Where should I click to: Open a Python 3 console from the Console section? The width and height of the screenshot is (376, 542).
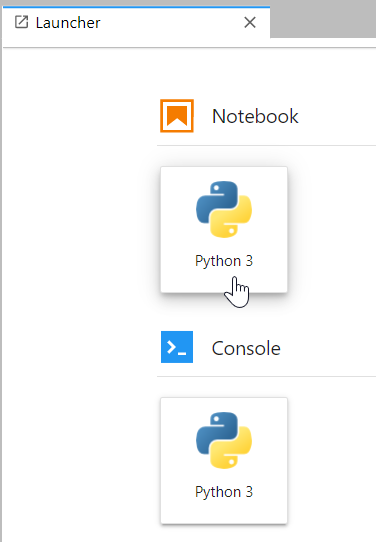pyautogui.click(x=224, y=460)
